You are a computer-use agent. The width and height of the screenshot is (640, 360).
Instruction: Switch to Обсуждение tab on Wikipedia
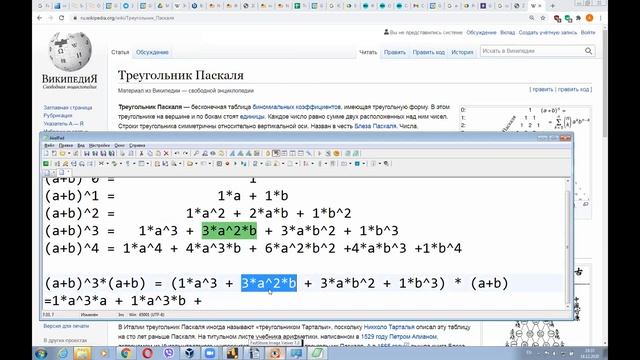click(152, 52)
